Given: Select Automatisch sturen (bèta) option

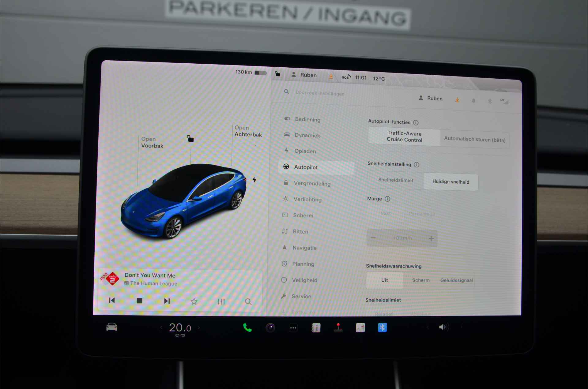Looking at the screenshot, I should (475, 139).
